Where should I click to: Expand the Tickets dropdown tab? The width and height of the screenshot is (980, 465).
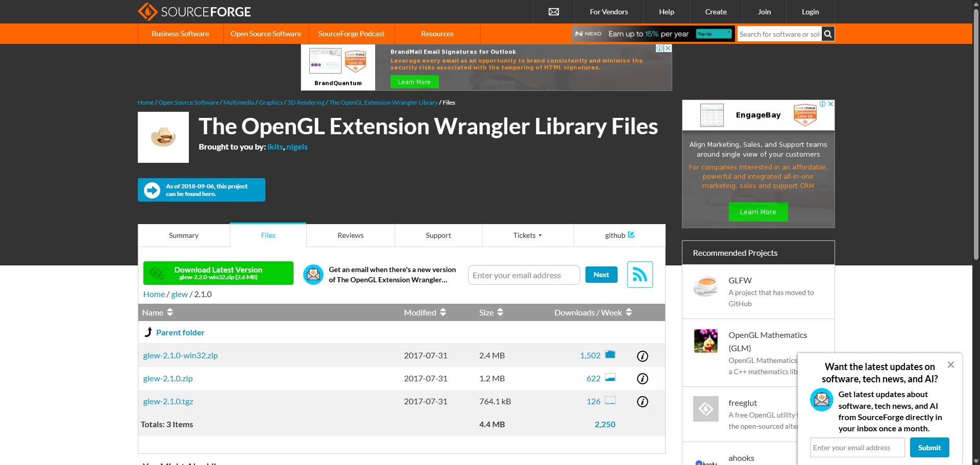[528, 235]
